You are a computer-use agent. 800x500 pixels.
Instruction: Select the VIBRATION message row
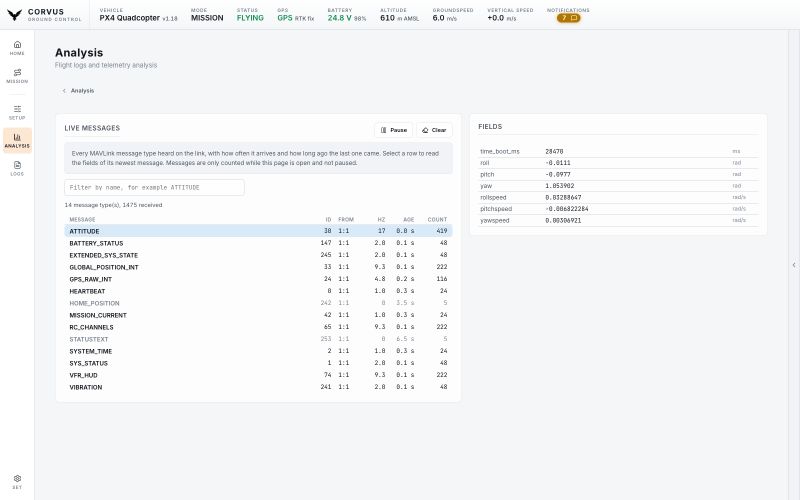tap(258, 387)
